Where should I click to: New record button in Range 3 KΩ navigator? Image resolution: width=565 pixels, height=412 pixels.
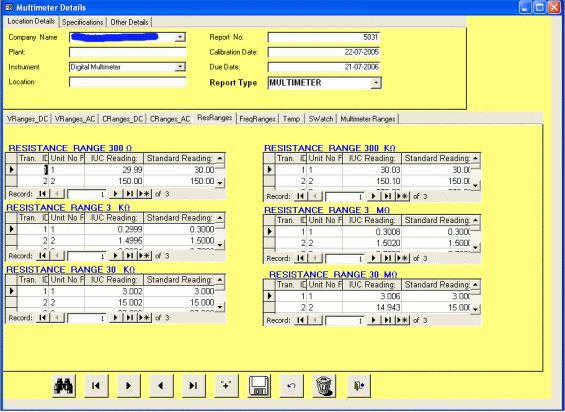tap(144, 256)
